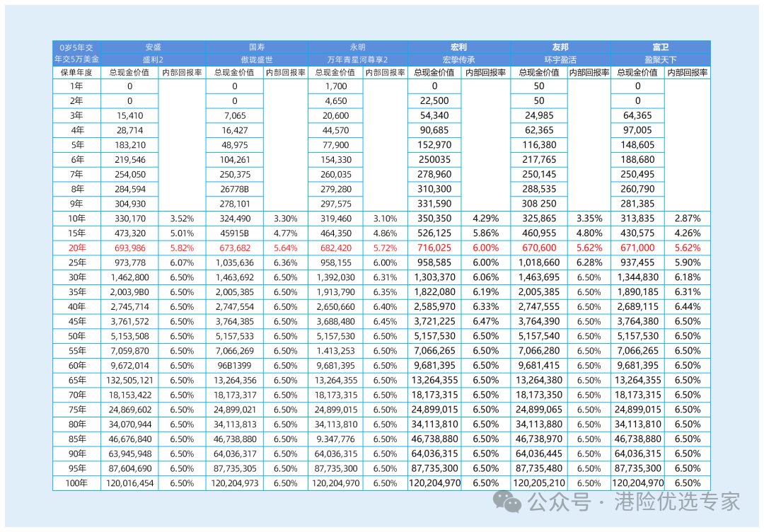Click the 富卫 company header
Viewport: 764px width, 532px height.
point(661,47)
